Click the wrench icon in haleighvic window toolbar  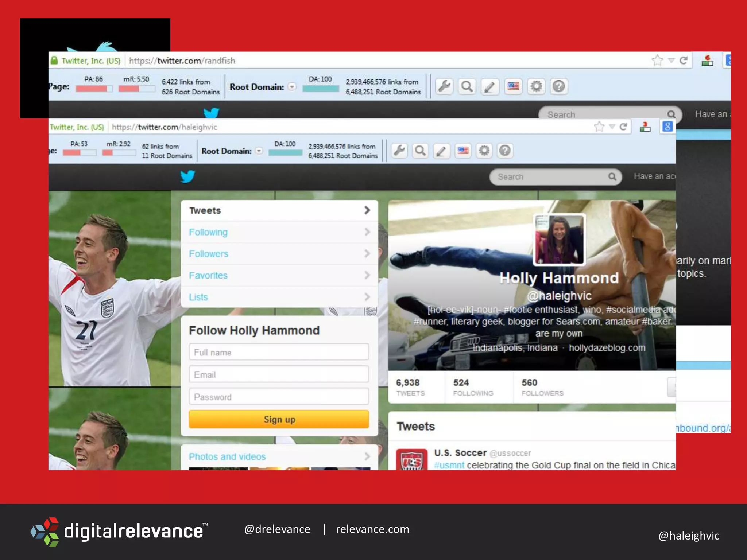point(399,151)
